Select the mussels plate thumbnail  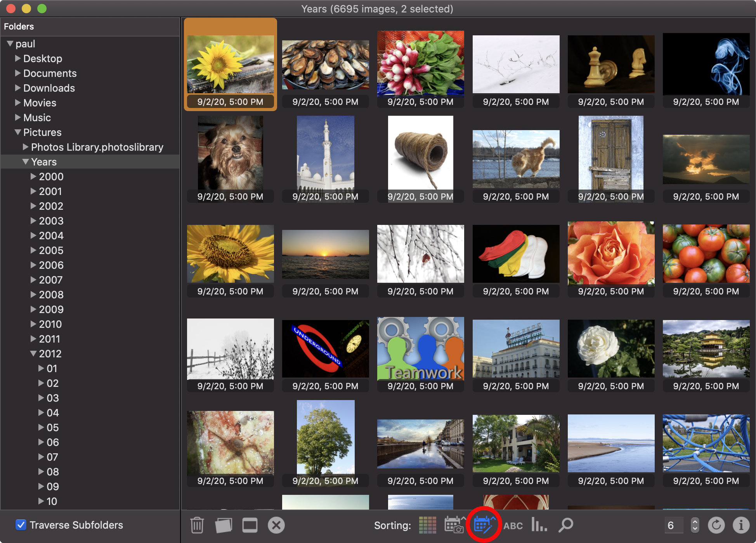[x=326, y=64]
